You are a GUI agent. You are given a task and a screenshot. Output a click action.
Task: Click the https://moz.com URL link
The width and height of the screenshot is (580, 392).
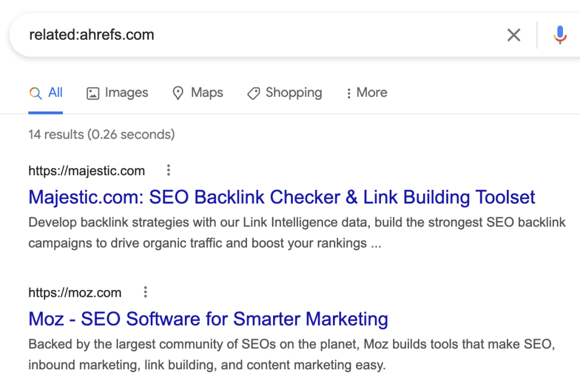click(x=74, y=292)
